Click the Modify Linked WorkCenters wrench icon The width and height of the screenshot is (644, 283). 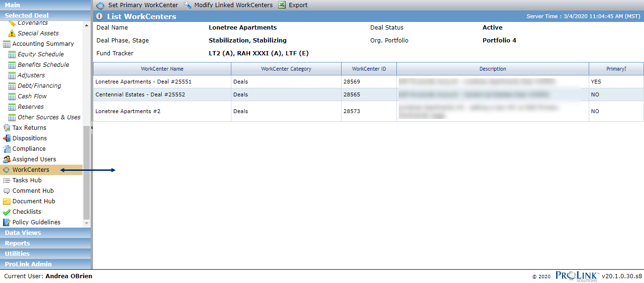click(x=187, y=5)
